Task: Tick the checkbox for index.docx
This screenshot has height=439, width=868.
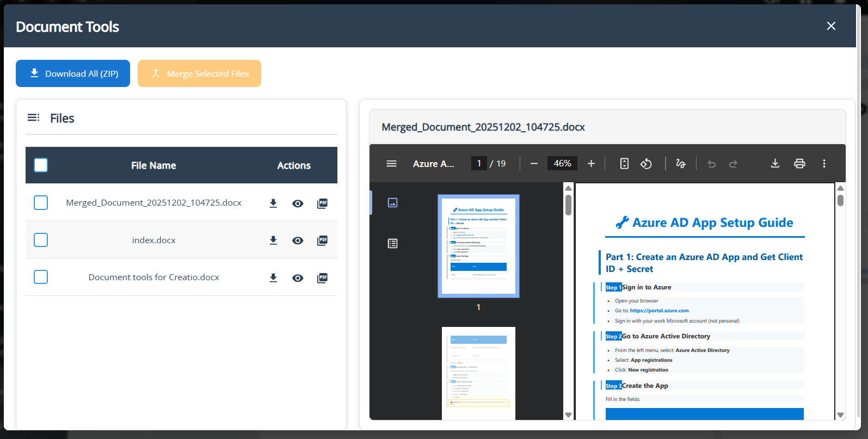Action: pyautogui.click(x=41, y=240)
